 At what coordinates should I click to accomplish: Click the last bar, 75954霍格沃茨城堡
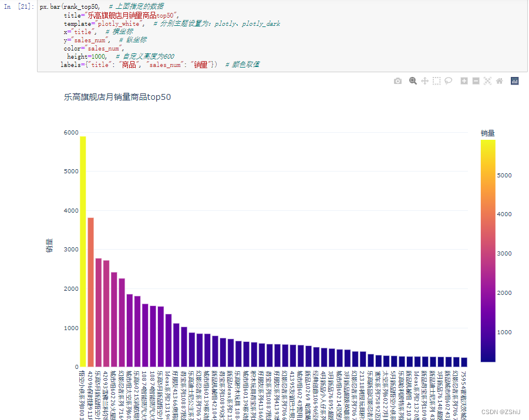pyautogui.click(x=464, y=362)
